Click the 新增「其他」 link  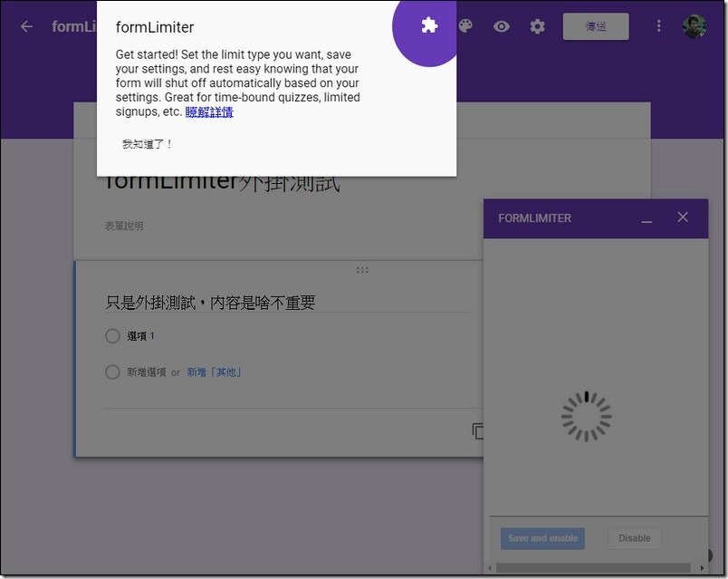click(x=214, y=372)
